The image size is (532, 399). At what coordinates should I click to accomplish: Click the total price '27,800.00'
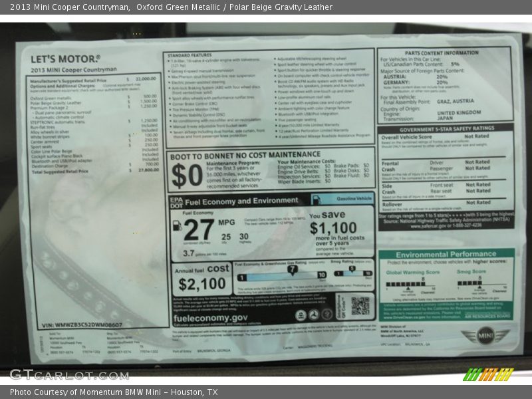click(148, 170)
